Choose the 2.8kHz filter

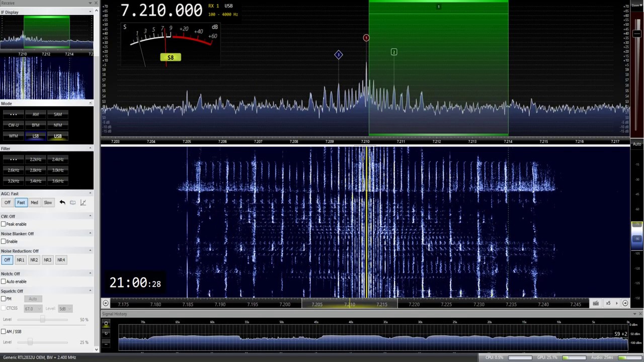tap(35, 170)
